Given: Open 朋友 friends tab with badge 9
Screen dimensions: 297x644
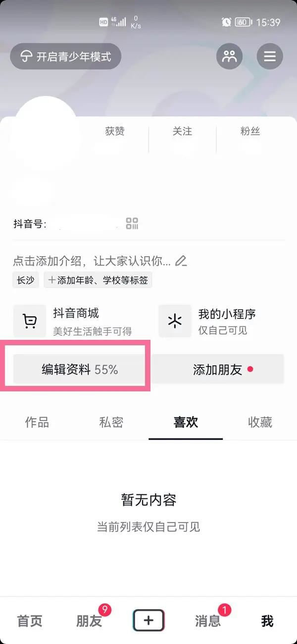Looking at the screenshot, I should 88,621.
